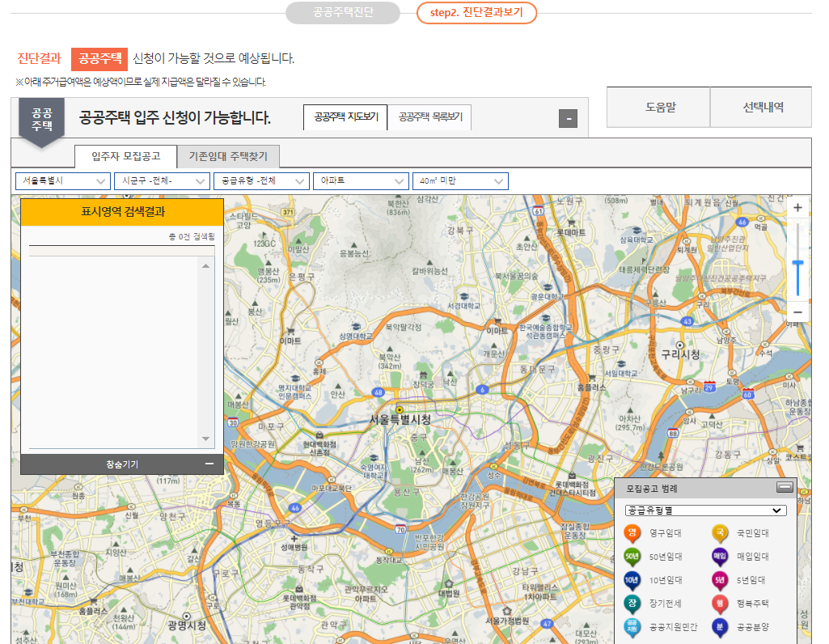Click the 공공주택 입주 신청이 가능합니다. heading
The image size is (829, 644).
(175, 117)
